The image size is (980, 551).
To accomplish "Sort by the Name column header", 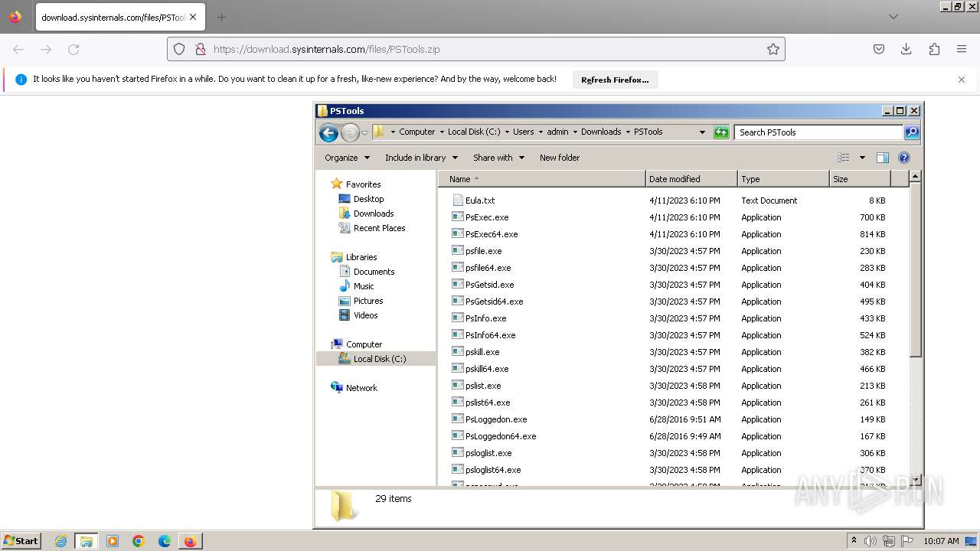I will pyautogui.click(x=542, y=179).
